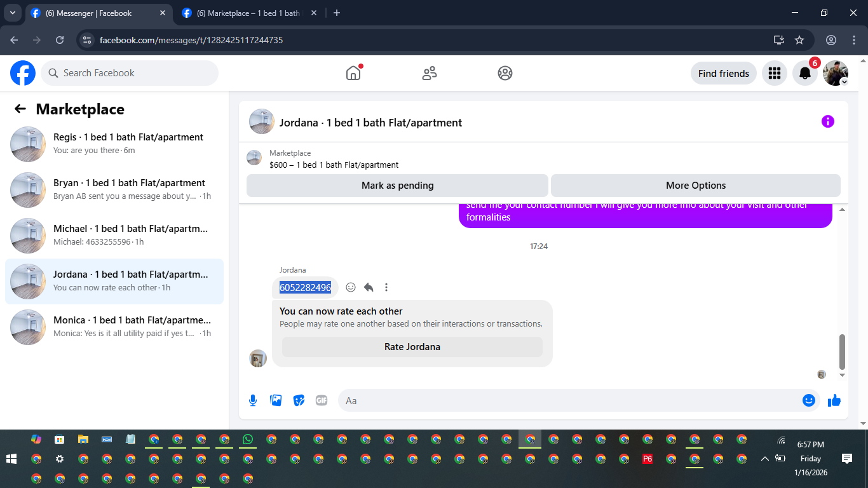Go back using the Marketplace back arrow
Viewport: 868px width, 488px height.
tap(20, 109)
